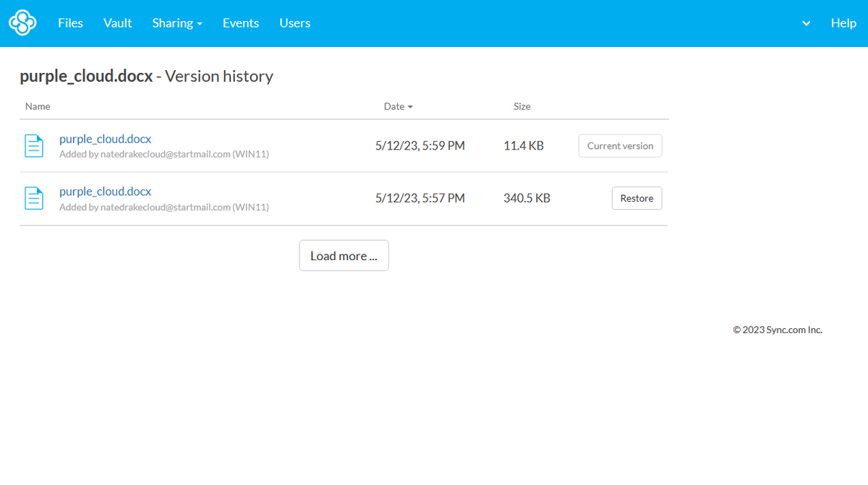Open the Vault section
The image size is (868, 485).
pyautogui.click(x=117, y=22)
